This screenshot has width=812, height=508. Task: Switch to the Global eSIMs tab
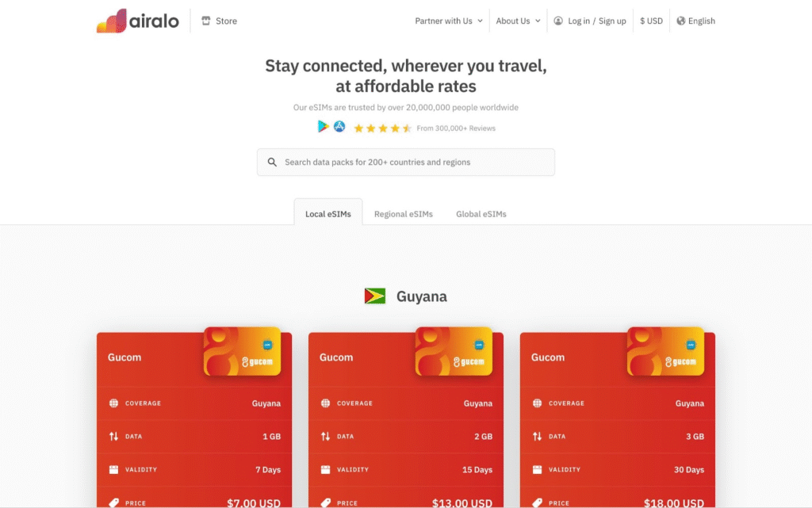click(x=481, y=213)
